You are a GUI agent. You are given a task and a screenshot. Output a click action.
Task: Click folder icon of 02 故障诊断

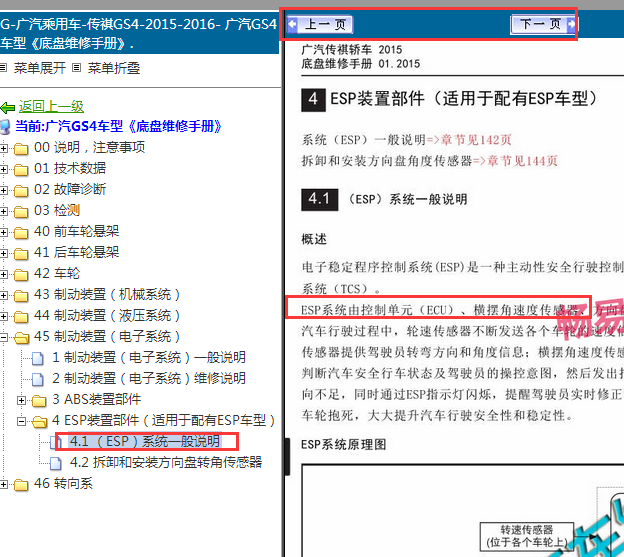click(21, 191)
